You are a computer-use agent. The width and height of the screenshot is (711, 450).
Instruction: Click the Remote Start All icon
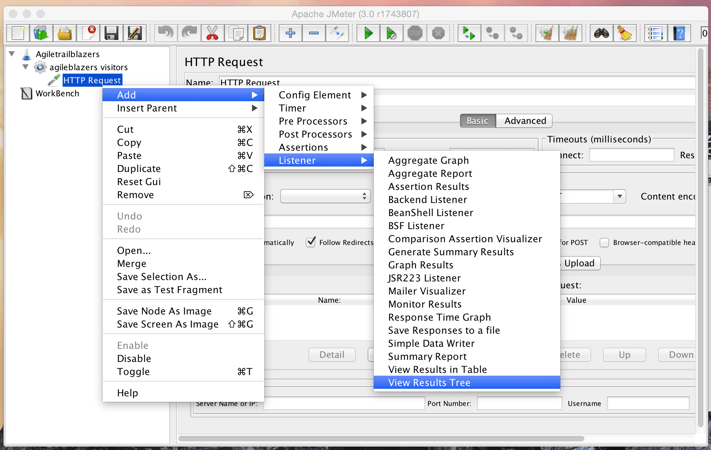tap(469, 33)
